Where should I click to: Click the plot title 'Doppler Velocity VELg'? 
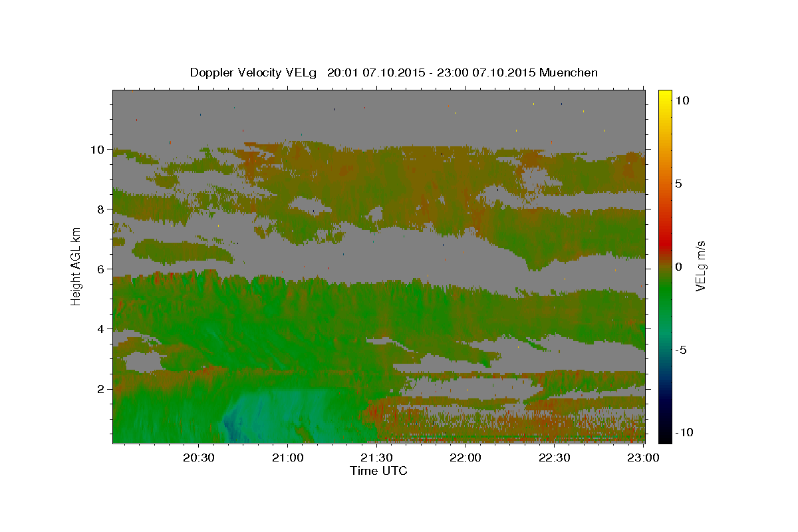pyautogui.click(x=254, y=72)
